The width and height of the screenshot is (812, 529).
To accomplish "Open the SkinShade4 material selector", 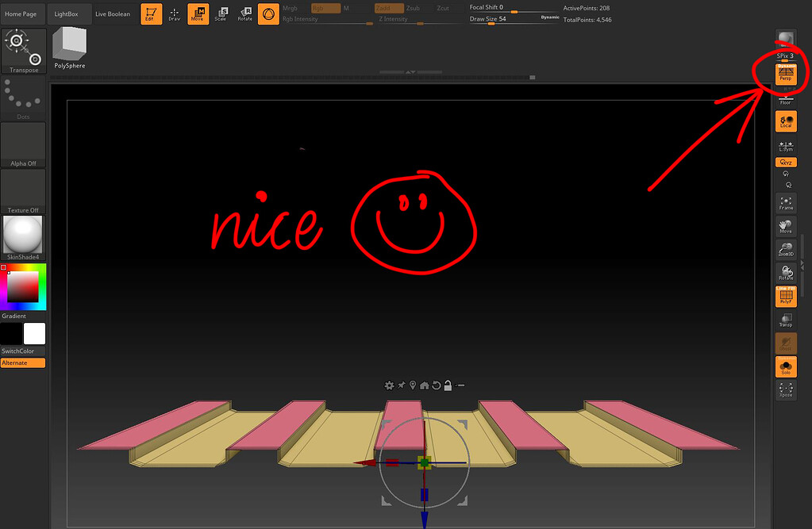I will (23, 236).
